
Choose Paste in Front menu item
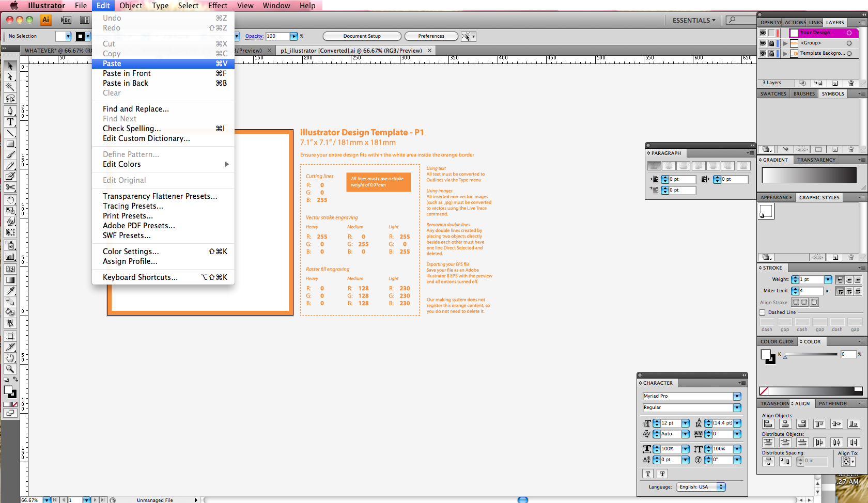[163, 73]
